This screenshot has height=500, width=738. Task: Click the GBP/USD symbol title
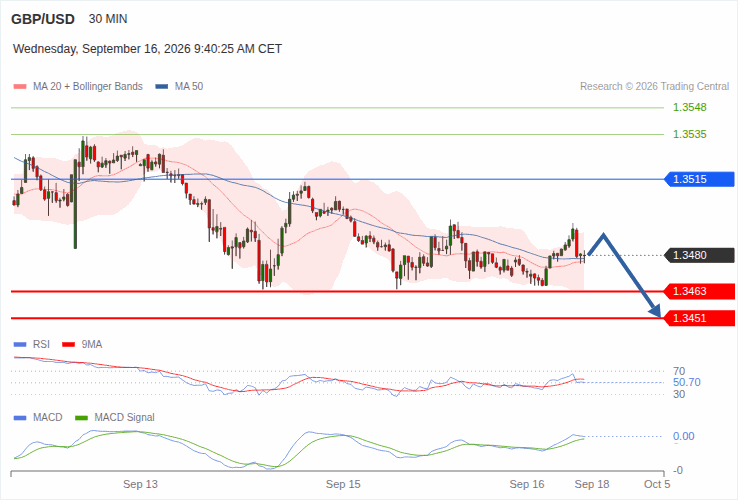[x=43, y=19]
